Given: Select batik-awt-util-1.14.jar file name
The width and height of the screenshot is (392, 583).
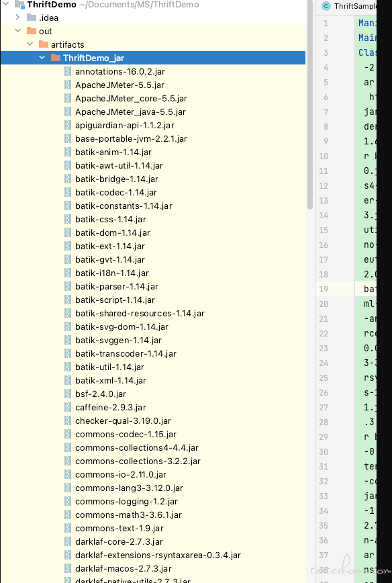Looking at the screenshot, I should coord(119,165).
